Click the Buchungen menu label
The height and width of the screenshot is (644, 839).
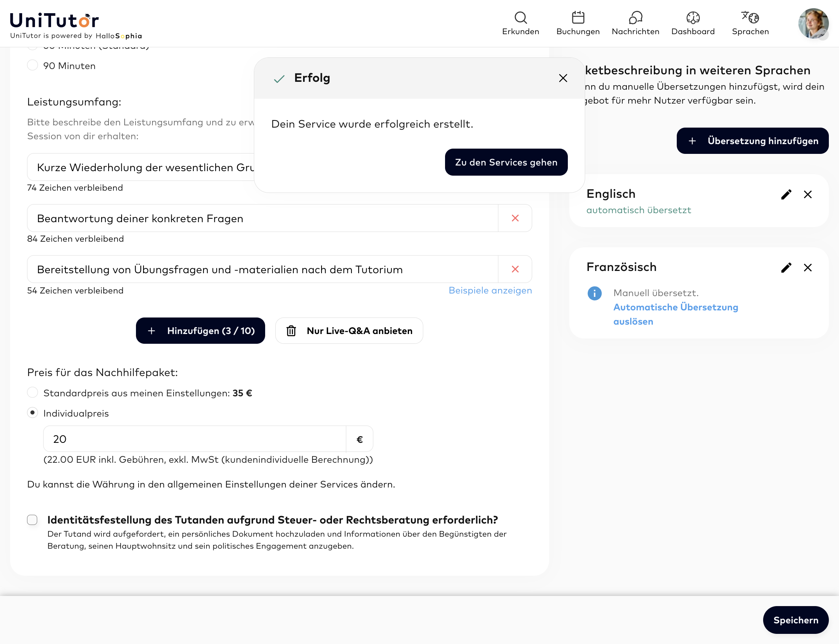click(578, 32)
